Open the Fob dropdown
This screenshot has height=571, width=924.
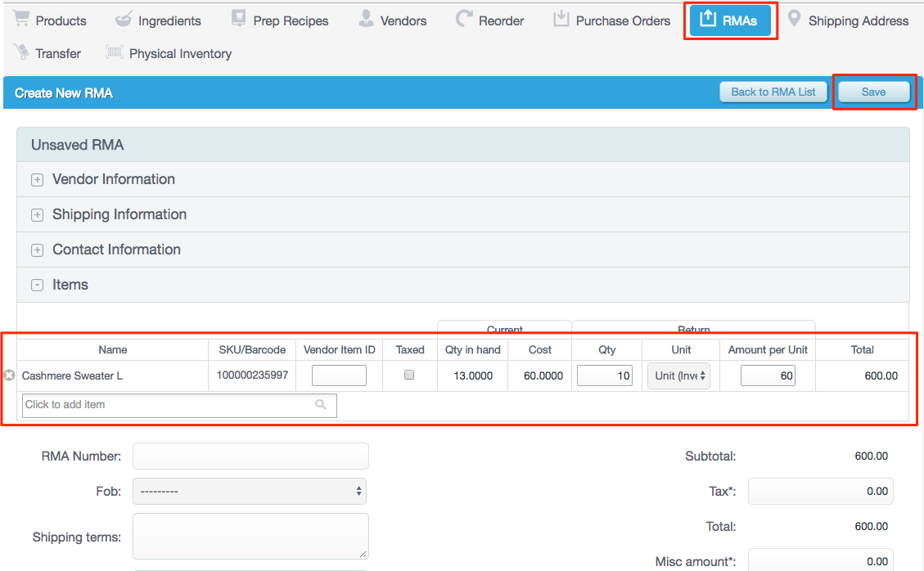coord(250,492)
